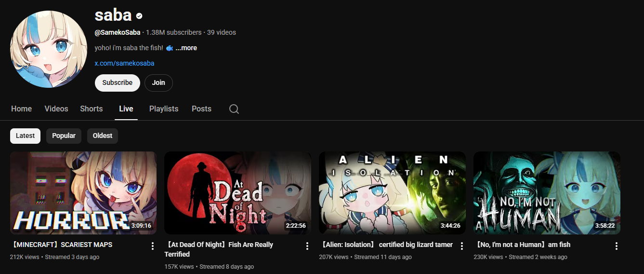Screen dimensions: 644x274
Task: Select the Live tab
Action: tap(126, 109)
